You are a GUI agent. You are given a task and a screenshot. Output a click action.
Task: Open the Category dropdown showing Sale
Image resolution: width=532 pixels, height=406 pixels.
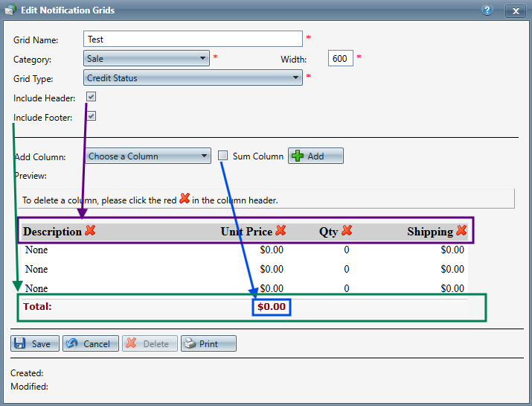pos(147,58)
